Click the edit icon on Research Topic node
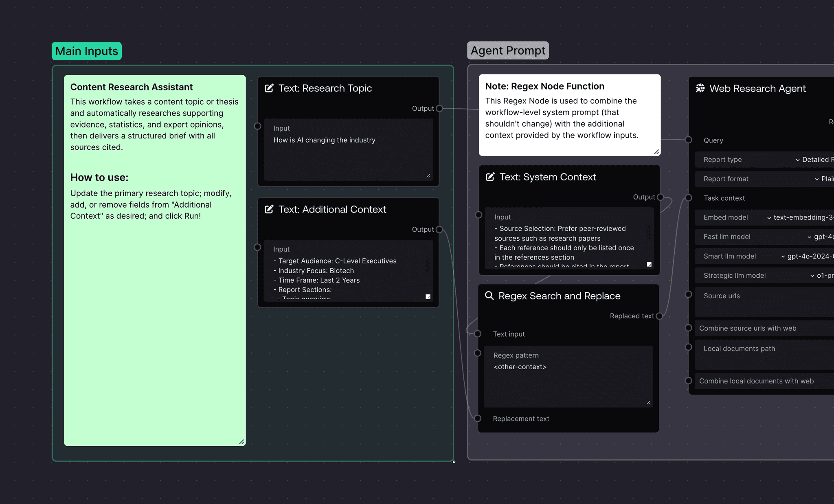This screenshot has height=504, width=834. pos(269,88)
